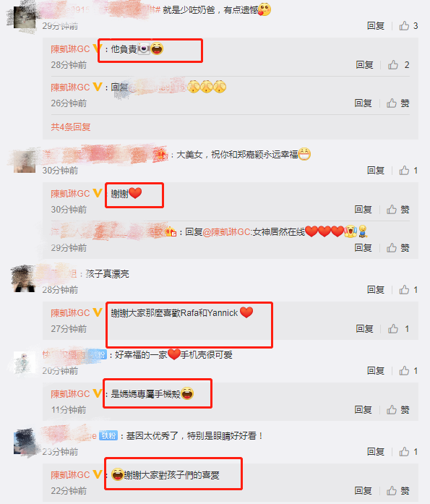Viewport: 430px width, 504px height.
Task: Reply to the 'Rafa和Yannick' comment
Action: pyautogui.click(x=364, y=328)
